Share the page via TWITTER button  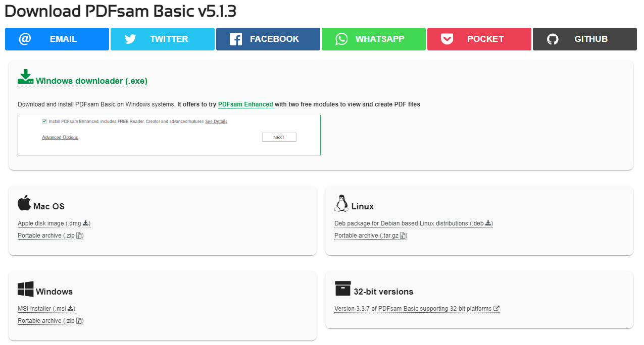coord(163,39)
